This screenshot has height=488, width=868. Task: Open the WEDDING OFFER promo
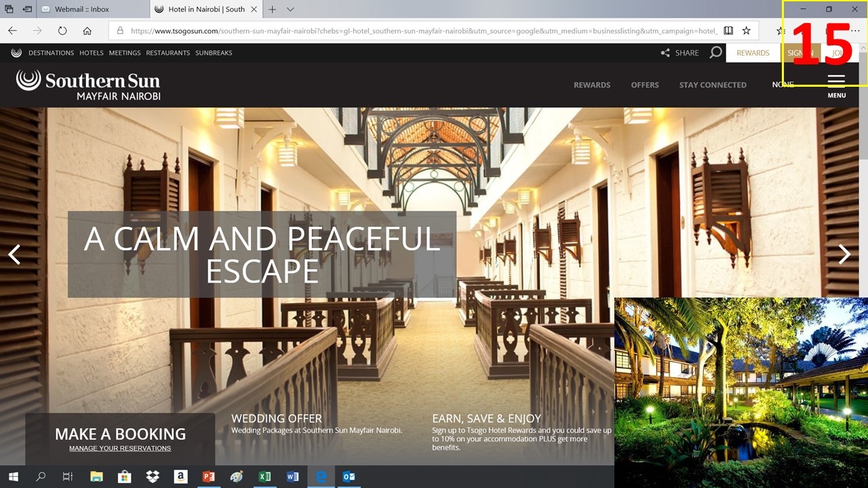pyautogui.click(x=277, y=418)
